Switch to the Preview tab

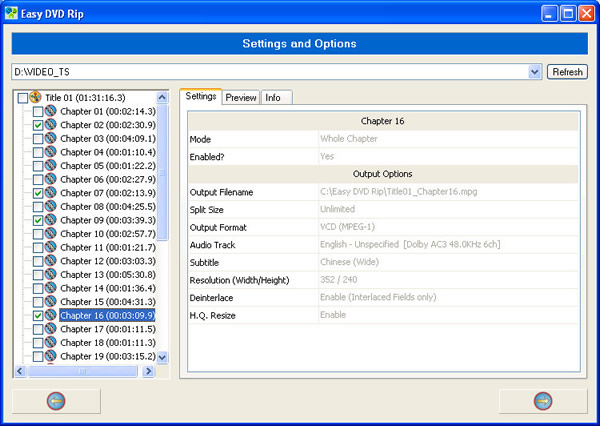click(x=241, y=98)
